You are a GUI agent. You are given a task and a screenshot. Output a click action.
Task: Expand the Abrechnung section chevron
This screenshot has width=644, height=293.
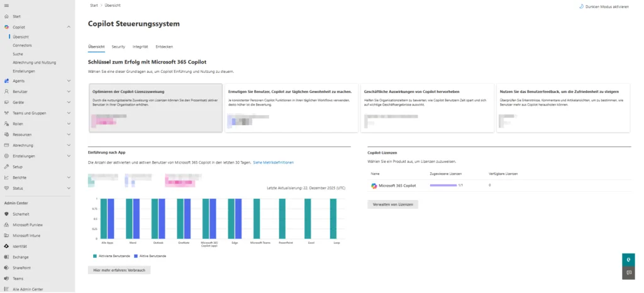(x=69, y=145)
